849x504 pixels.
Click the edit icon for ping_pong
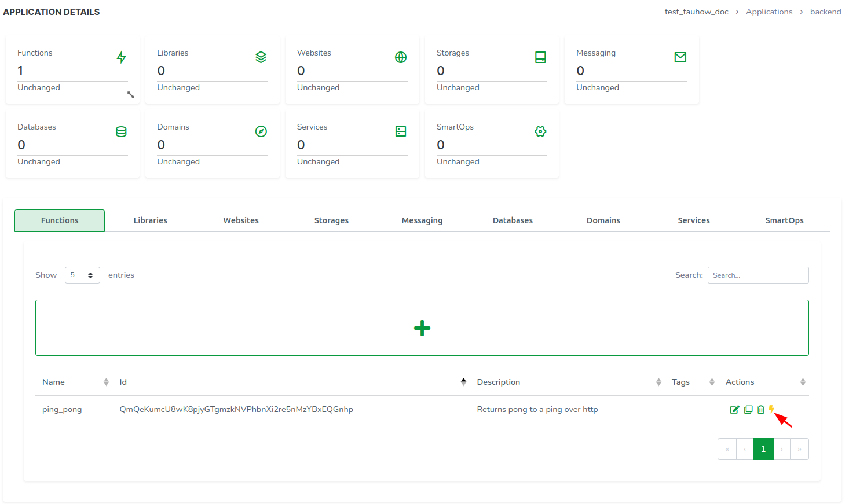click(734, 410)
